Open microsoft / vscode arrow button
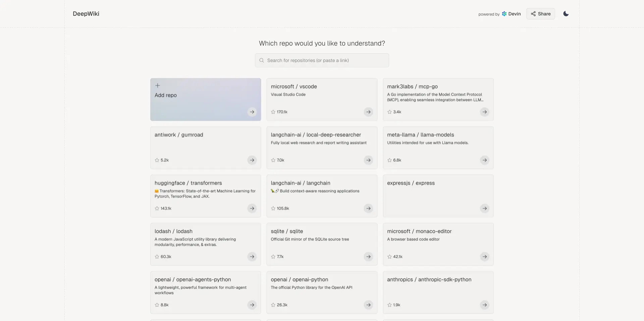644x321 pixels. click(x=368, y=112)
